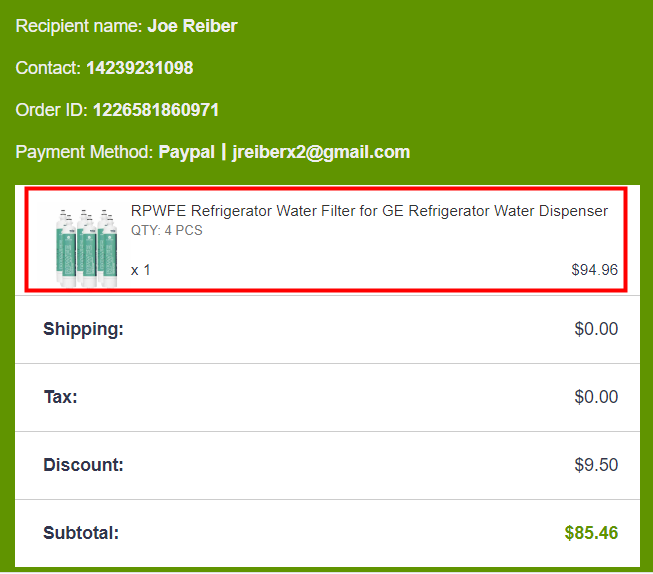Select the $9.50 discount amount
The height and width of the screenshot is (574, 653).
point(596,465)
